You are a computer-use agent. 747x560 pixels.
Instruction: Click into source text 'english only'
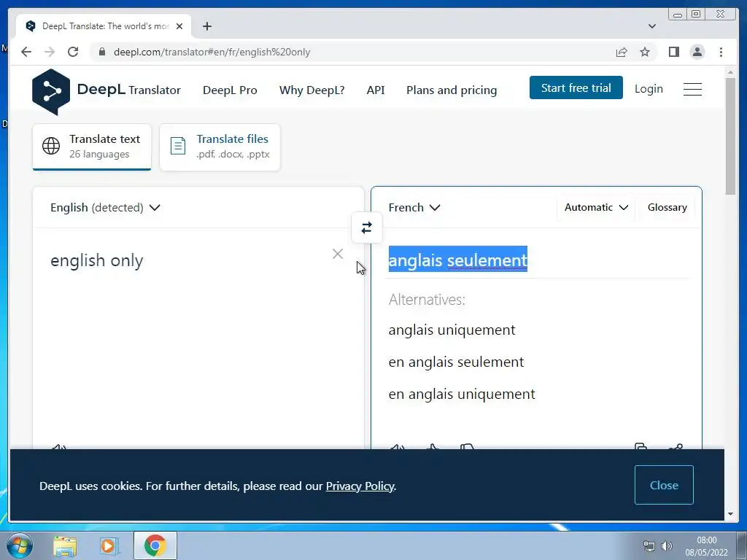(97, 261)
